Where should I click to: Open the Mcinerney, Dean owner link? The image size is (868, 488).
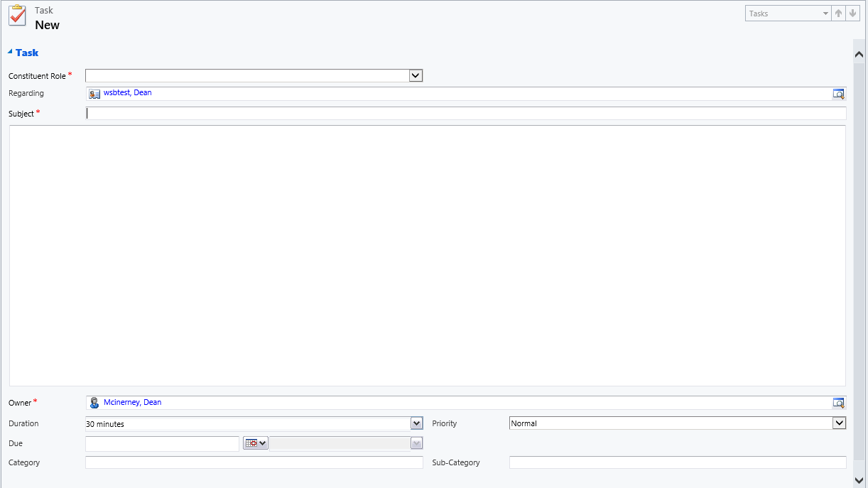click(132, 402)
